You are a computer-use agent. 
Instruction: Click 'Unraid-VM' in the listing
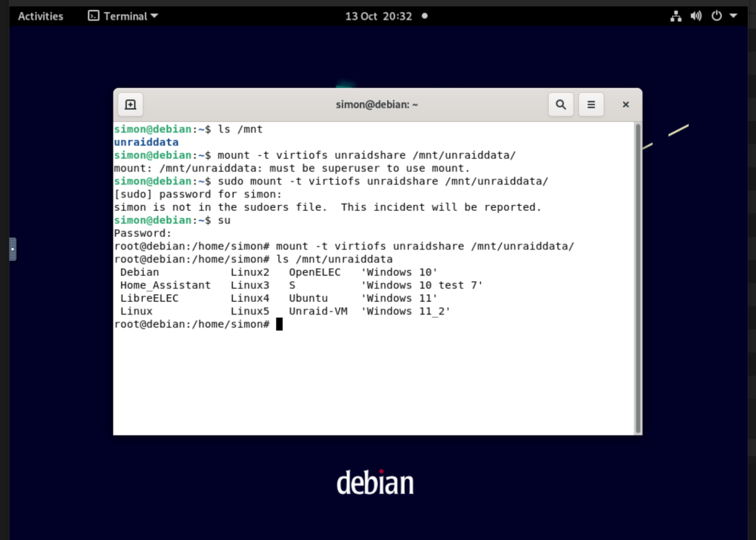click(x=318, y=311)
